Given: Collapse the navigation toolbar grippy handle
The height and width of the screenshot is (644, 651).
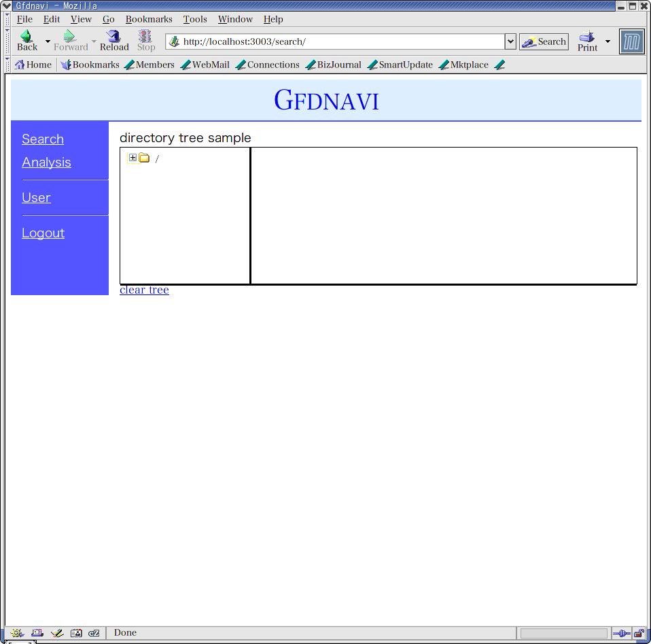Looking at the screenshot, I should 7,41.
